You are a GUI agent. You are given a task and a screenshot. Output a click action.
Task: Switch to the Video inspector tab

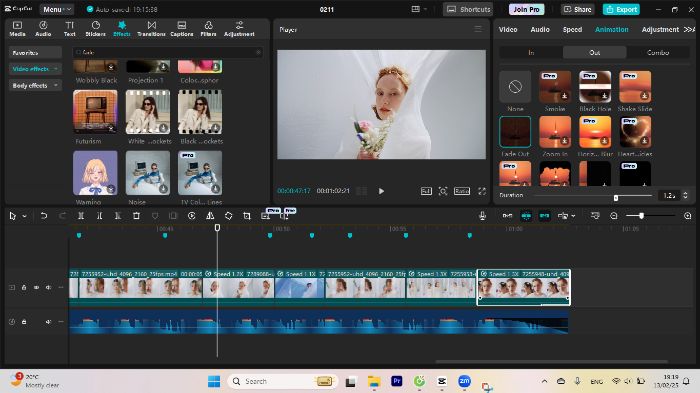(508, 29)
